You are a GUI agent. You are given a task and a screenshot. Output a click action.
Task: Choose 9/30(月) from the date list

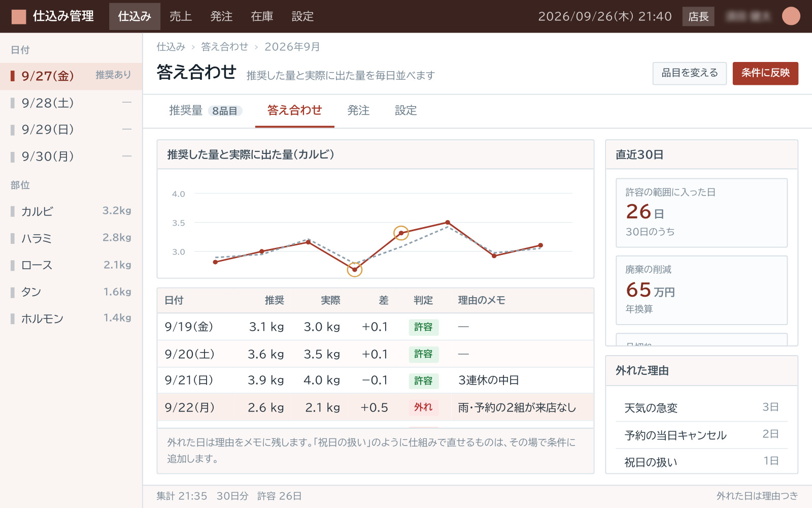pyautogui.click(x=71, y=156)
